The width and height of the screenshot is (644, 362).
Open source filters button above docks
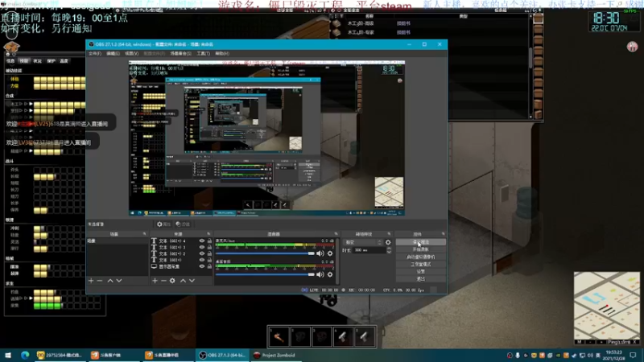[183, 224]
